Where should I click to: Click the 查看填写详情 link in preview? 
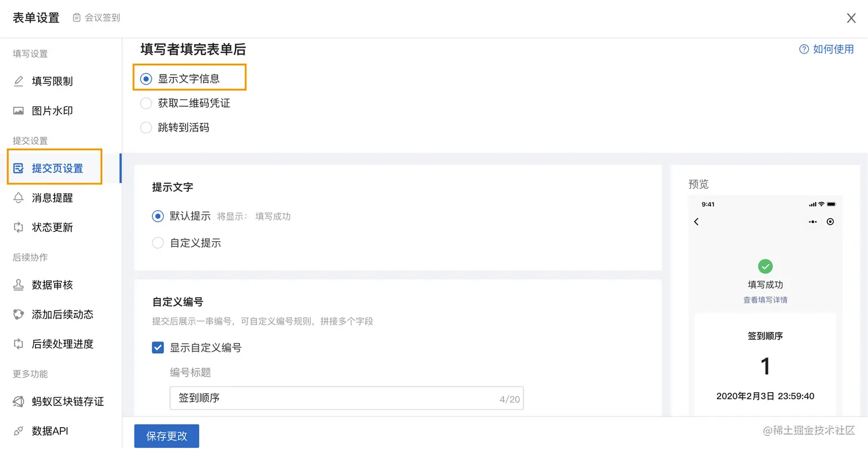(765, 300)
